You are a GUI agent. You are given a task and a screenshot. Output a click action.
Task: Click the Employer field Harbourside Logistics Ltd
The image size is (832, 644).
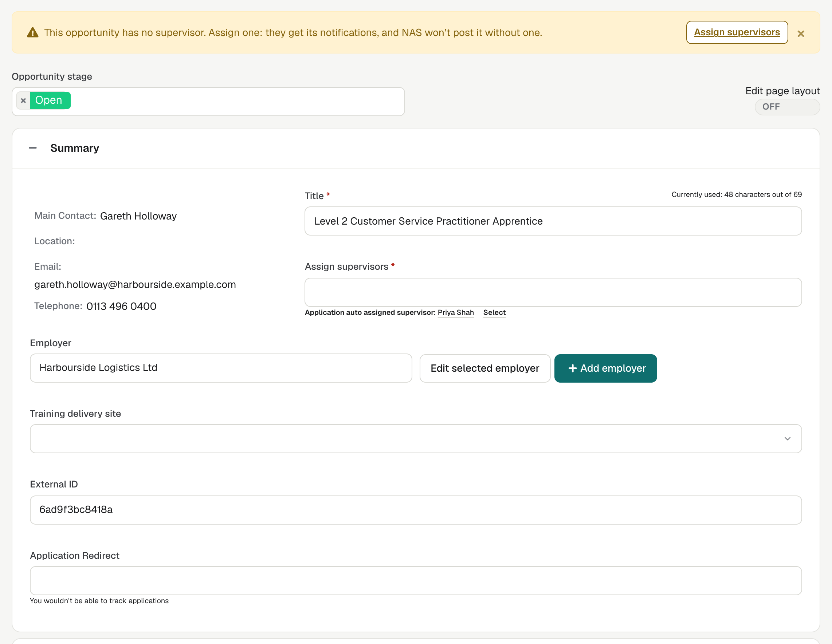221,368
